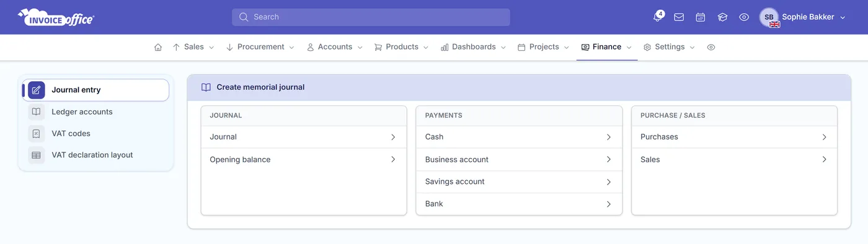Click the Search input field
The height and width of the screenshot is (244, 868).
tap(371, 17)
